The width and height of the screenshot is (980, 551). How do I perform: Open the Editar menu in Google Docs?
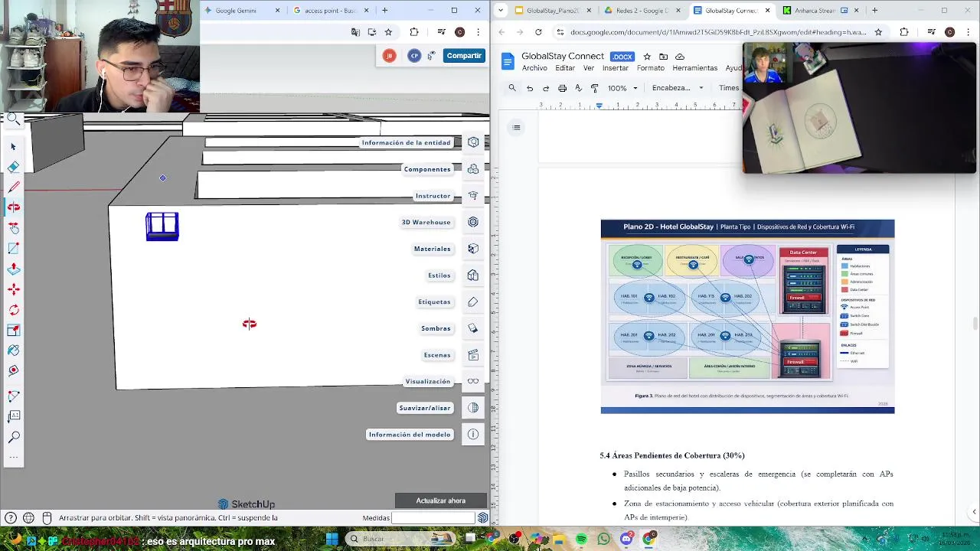click(565, 68)
